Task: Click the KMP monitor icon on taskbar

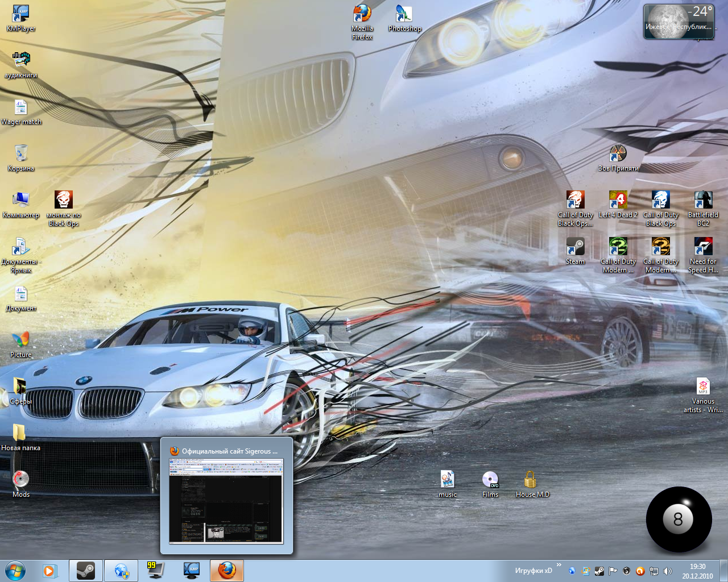Action: click(192, 570)
